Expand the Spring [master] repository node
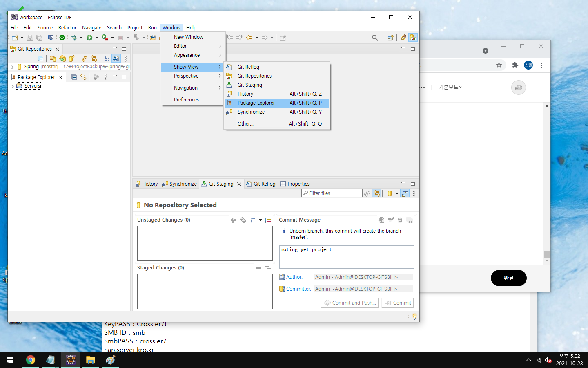 [x=13, y=67]
